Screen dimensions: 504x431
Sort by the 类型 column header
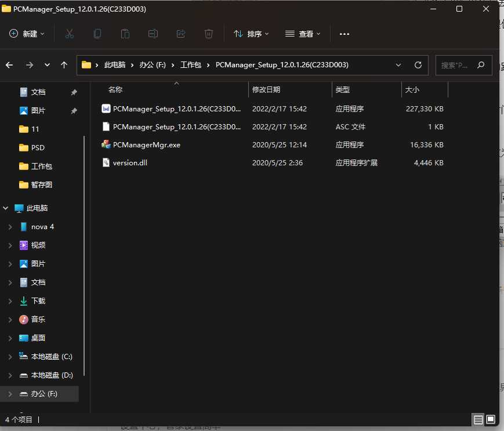click(342, 90)
